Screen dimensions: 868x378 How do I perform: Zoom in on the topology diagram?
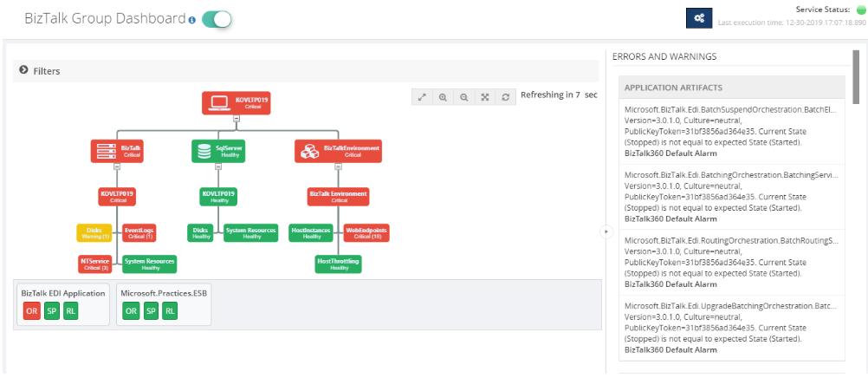coord(443,96)
